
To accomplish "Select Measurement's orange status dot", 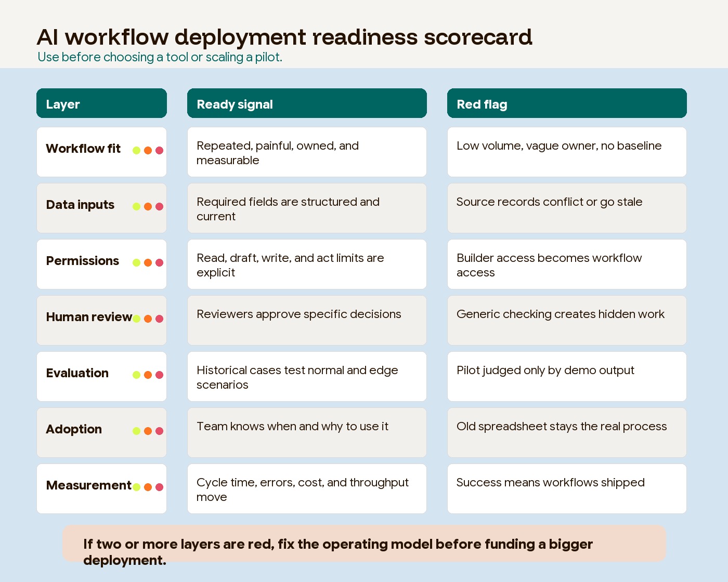I will tap(148, 487).
